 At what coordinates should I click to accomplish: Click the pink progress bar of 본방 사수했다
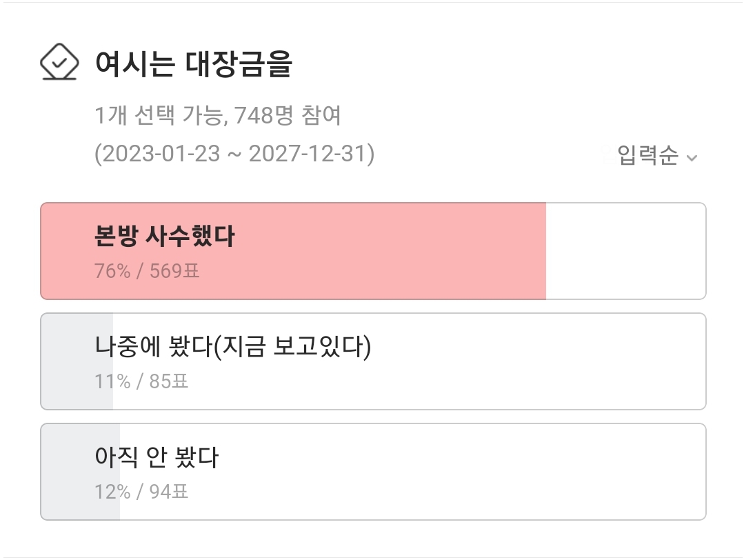[293, 251]
